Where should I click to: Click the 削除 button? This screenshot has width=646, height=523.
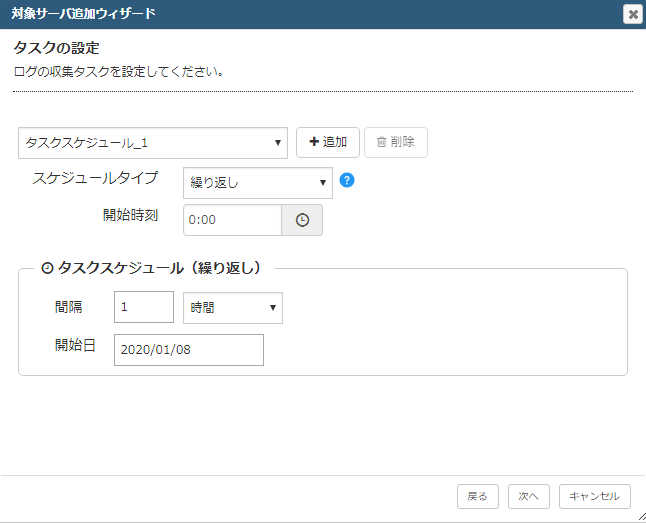pyautogui.click(x=396, y=142)
